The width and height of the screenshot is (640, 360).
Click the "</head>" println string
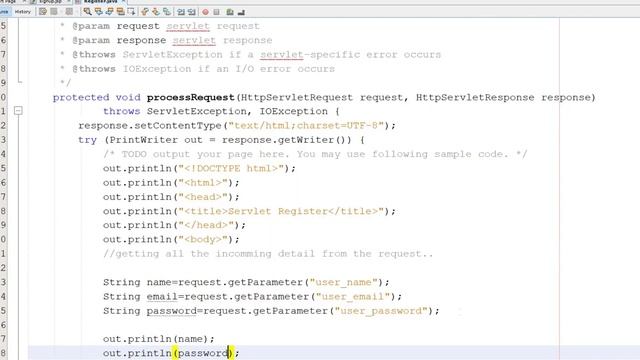click(206, 225)
